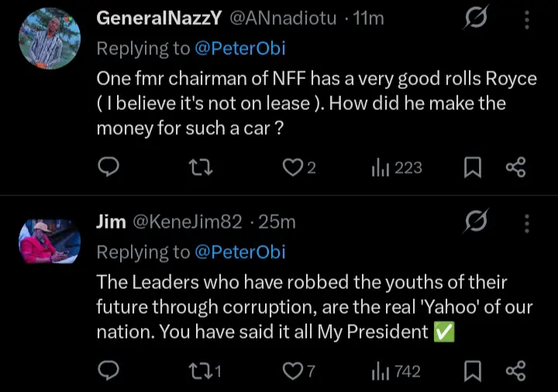Image resolution: width=558 pixels, height=392 pixels.
Task: View analytics showing 742 views
Action: tap(396, 371)
